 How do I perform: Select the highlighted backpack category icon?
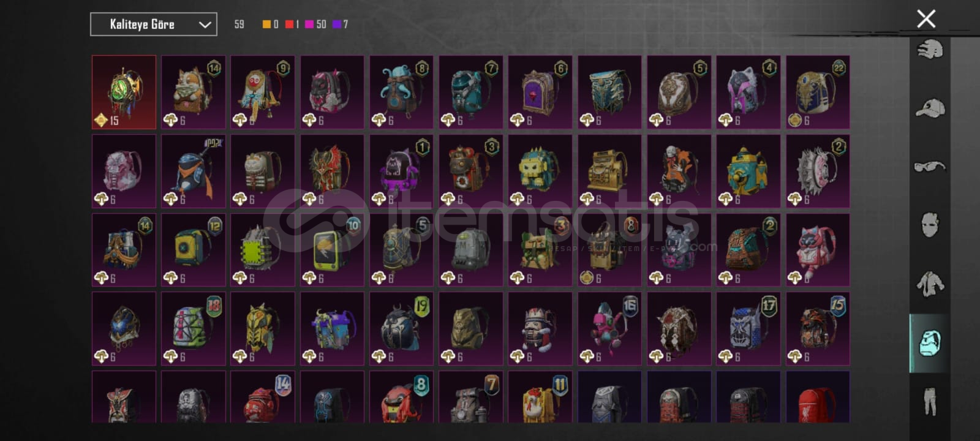click(x=930, y=343)
